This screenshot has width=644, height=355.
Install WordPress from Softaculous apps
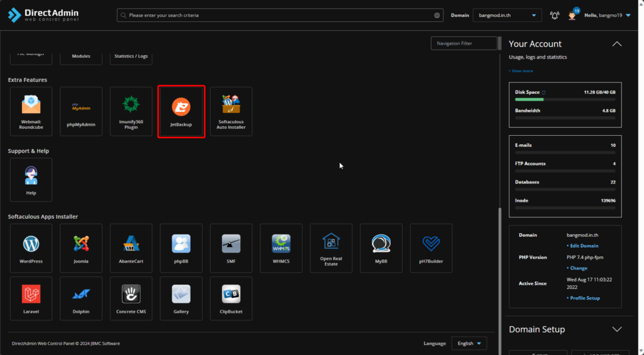[x=31, y=248]
